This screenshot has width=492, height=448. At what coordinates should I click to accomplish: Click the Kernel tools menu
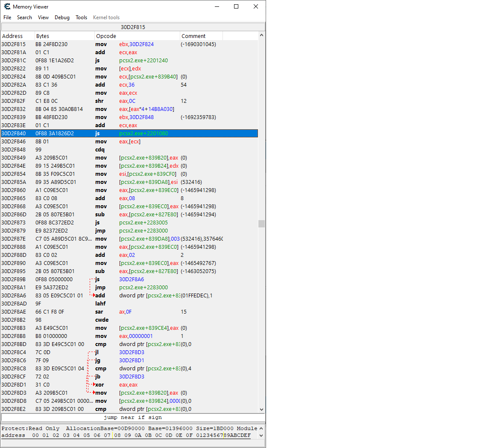106,17
